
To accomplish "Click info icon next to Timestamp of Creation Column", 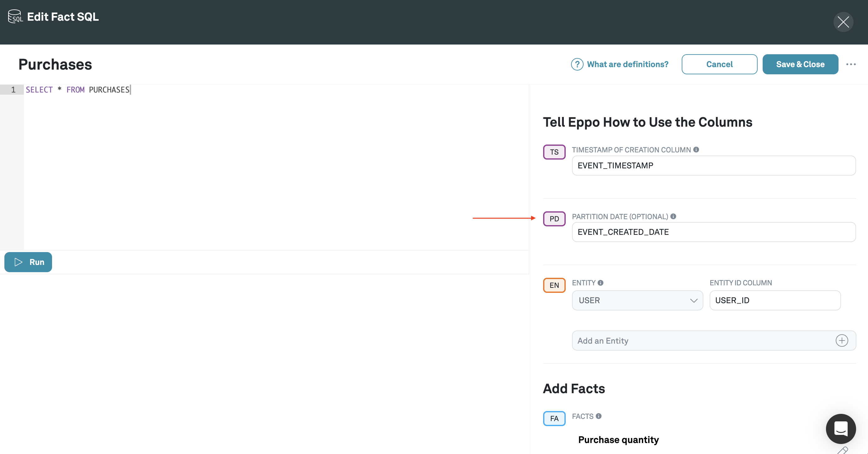I will point(696,150).
